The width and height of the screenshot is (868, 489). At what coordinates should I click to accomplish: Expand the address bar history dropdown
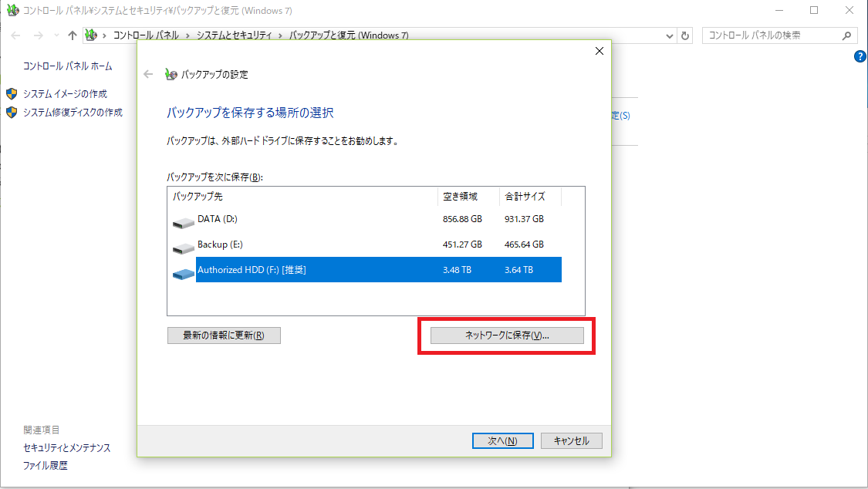click(669, 35)
